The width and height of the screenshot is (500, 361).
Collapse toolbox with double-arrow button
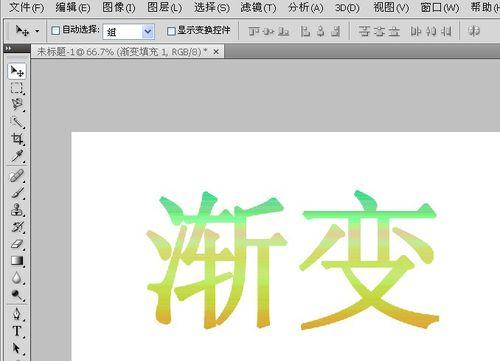(8, 49)
